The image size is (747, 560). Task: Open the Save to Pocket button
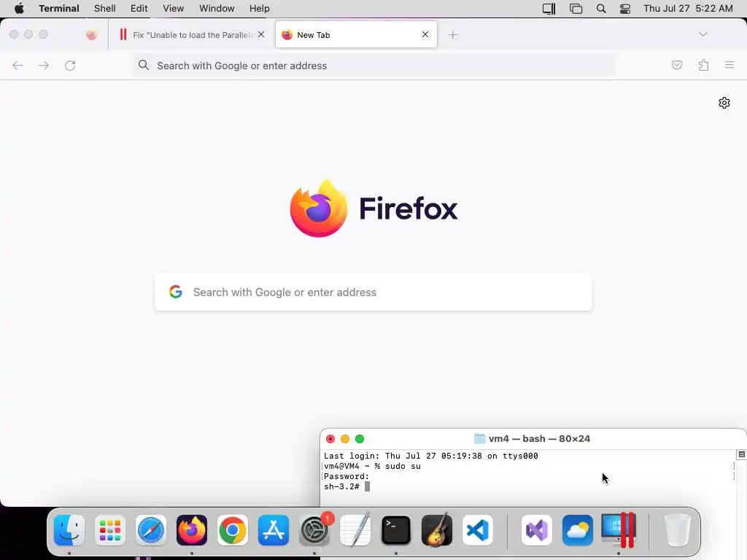[676, 65]
